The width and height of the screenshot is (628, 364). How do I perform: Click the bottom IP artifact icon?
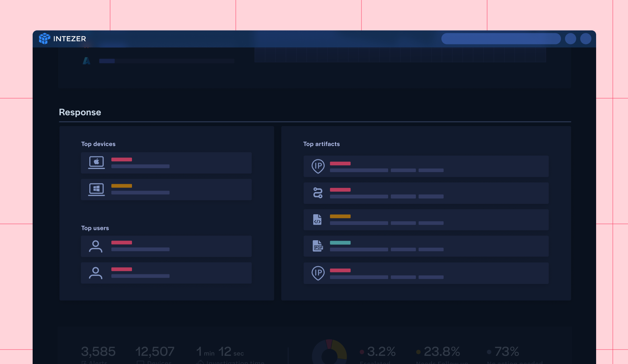tap(318, 273)
